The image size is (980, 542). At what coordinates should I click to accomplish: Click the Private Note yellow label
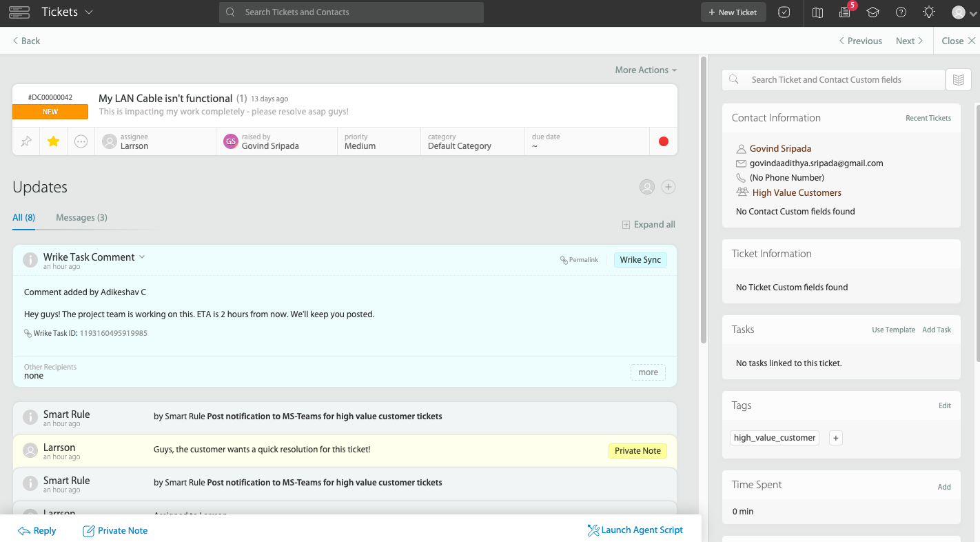point(637,451)
